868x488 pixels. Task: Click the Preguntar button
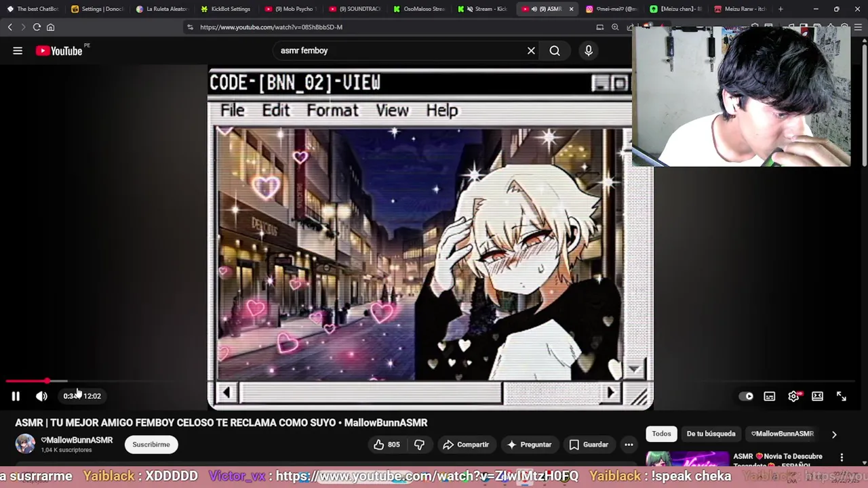coord(529,445)
